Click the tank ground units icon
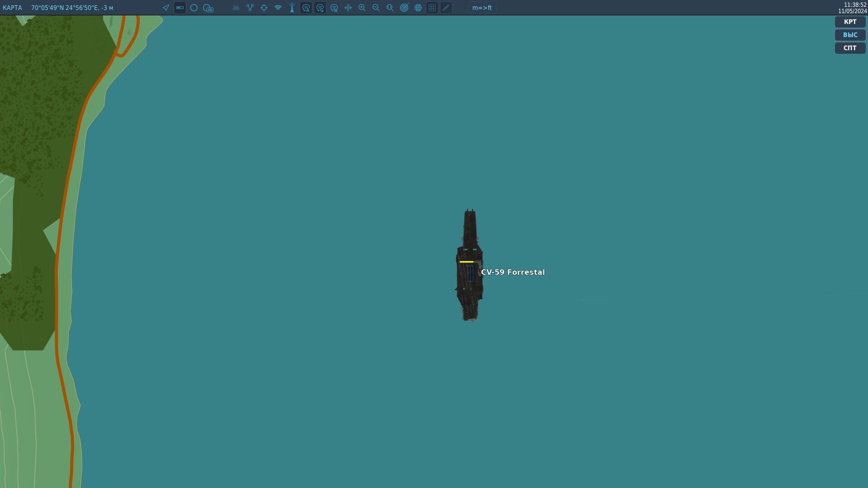 [236, 8]
